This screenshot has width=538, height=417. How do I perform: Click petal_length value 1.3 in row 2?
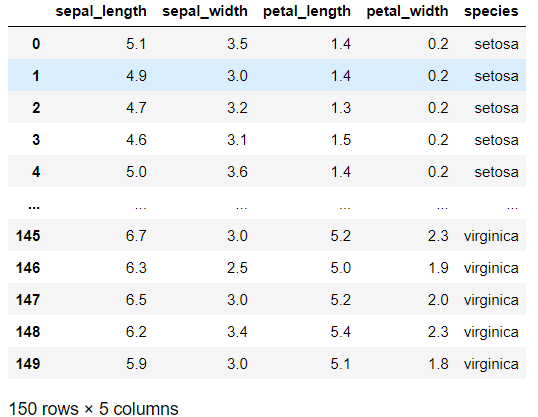pos(340,108)
